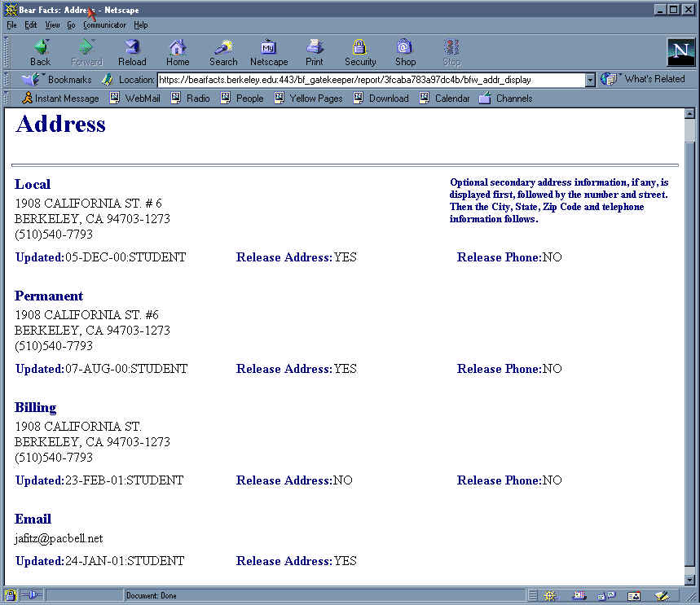Viewport: 700px width, 605px height.
Task: Expand the Location history dropdown arrow
Action: point(590,81)
